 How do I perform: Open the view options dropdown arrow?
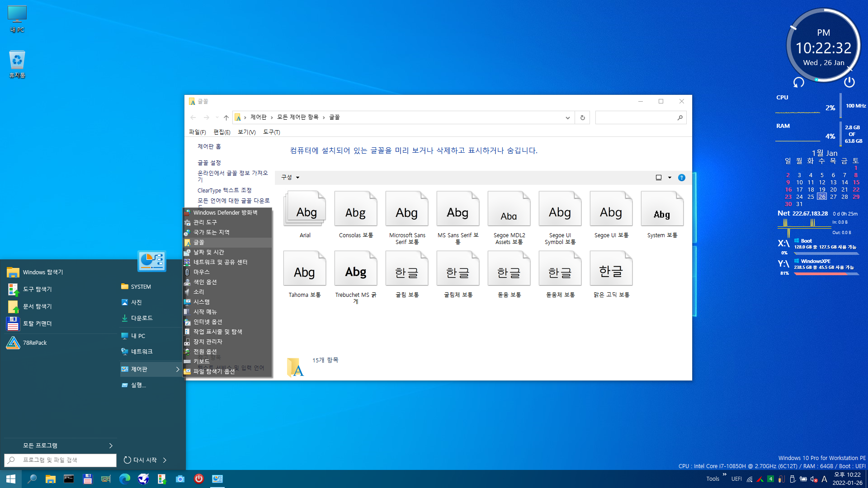(x=670, y=178)
